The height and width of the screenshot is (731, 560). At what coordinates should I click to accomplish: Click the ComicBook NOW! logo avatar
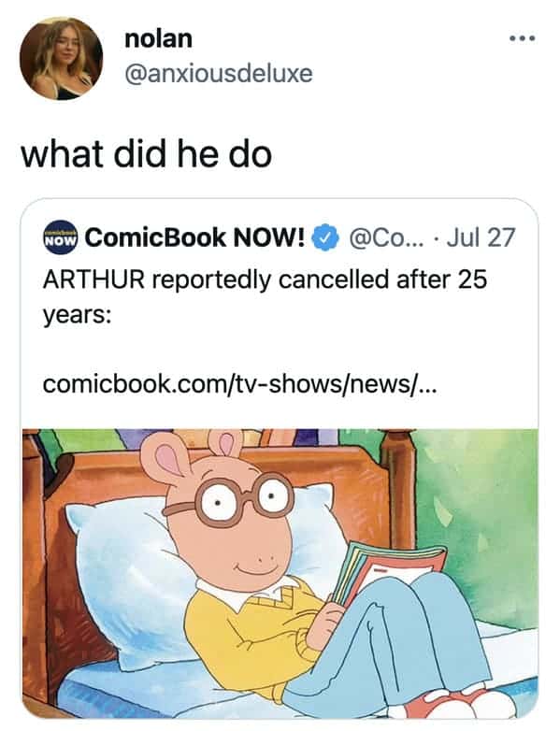[x=61, y=237]
